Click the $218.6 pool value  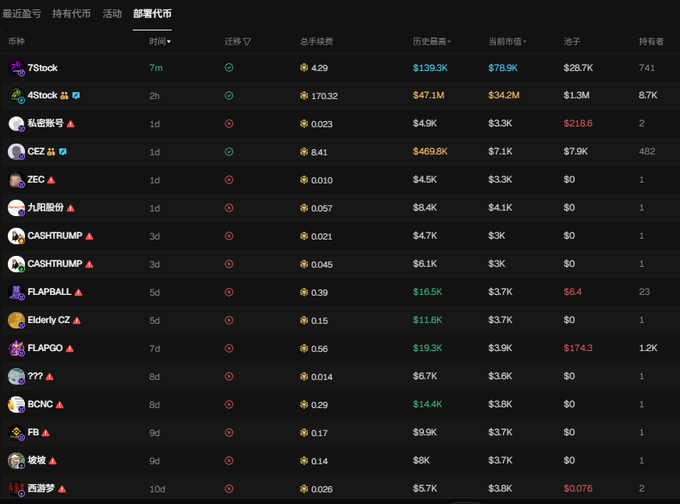[578, 124]
